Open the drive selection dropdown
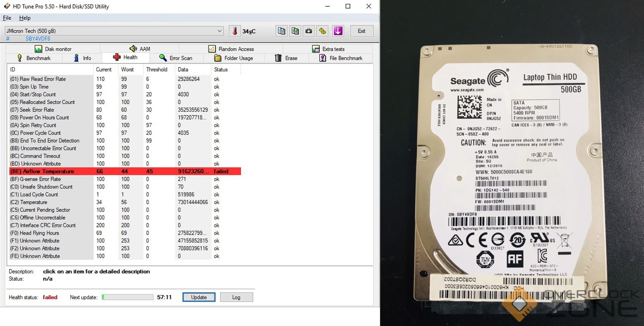 click(114, 31)
